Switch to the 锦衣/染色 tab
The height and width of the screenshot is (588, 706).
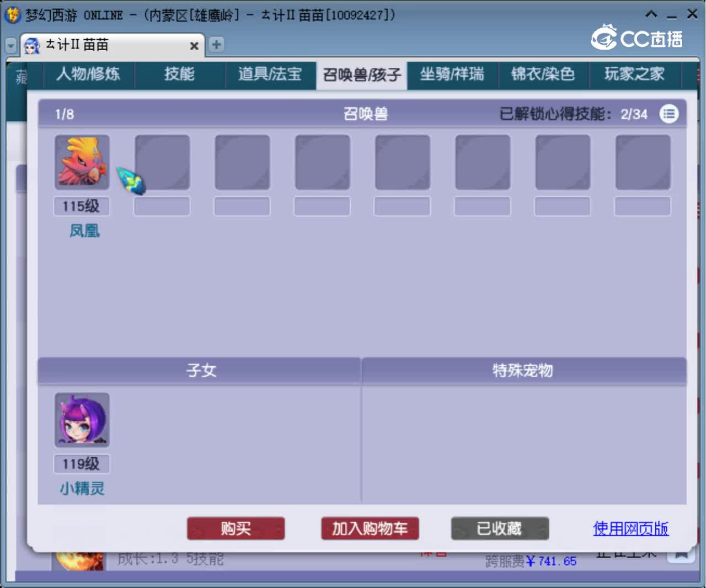[543, 74]
